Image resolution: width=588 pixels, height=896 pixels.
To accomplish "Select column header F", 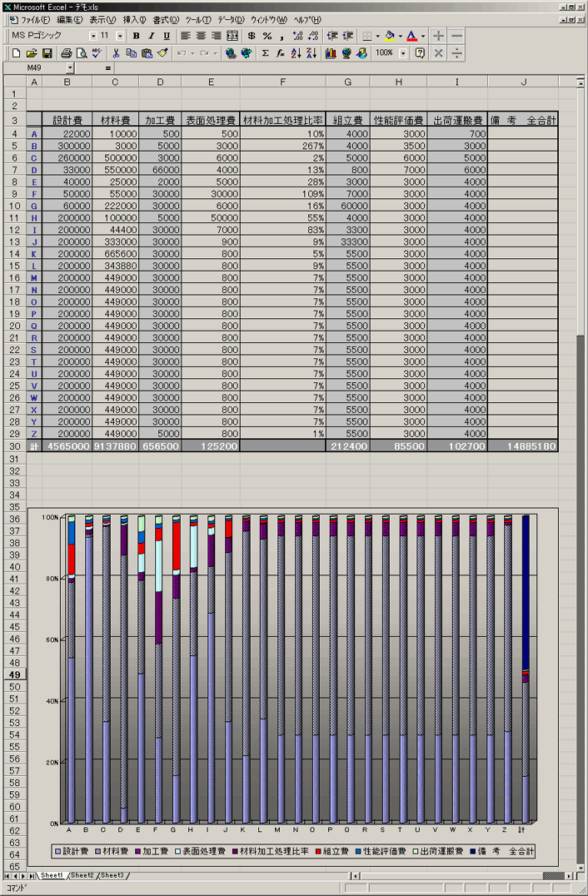I will tap(283, 82).
